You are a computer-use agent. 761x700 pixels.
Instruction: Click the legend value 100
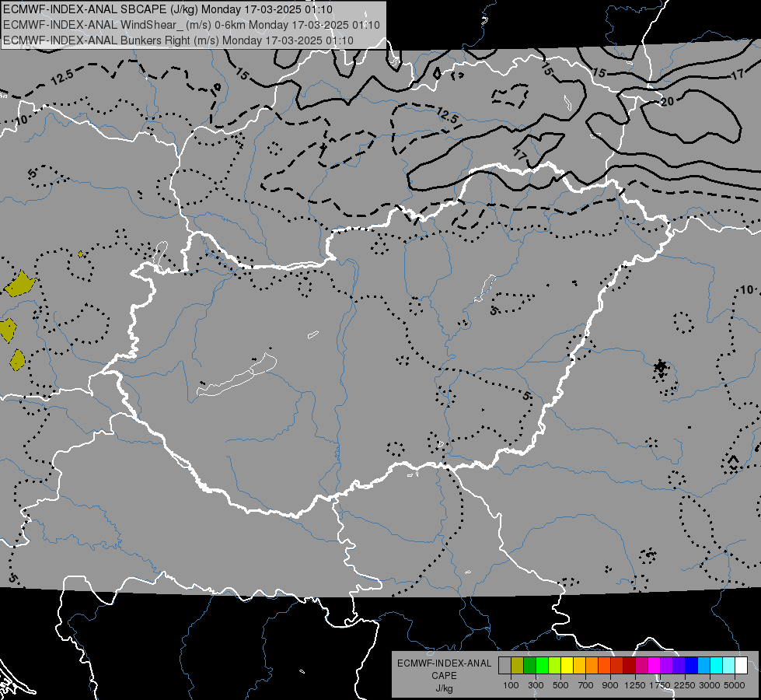click(x=511, y=685)
